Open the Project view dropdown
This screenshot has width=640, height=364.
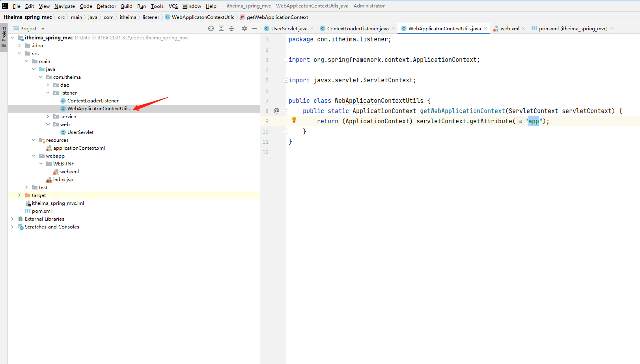[43, 29]
